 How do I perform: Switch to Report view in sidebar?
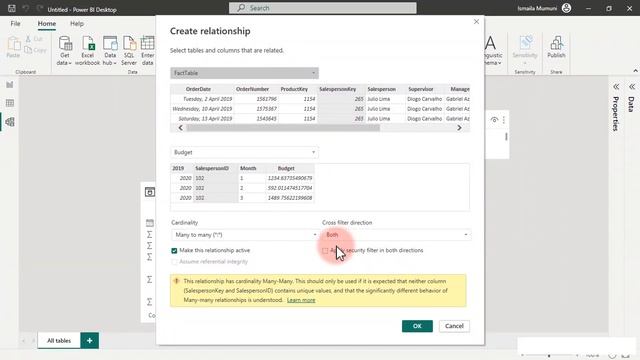pyautogui.click(x=10, y=84)
